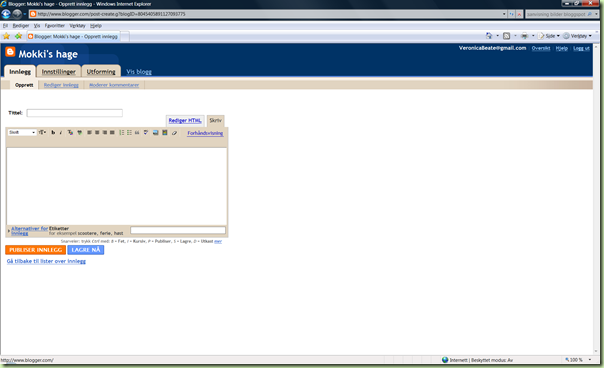Click the Forhåndsvisning preview link
This screenshot has width=604, height=368.
pyautogui.click(x=205, y=133)
